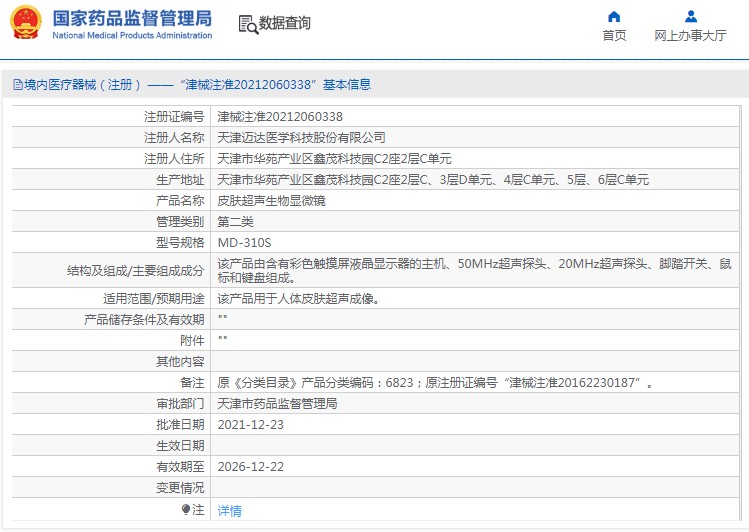The height and width of the screenshot is (532, 749).
Task: Open the 详情 link
Action: point(229,511)
